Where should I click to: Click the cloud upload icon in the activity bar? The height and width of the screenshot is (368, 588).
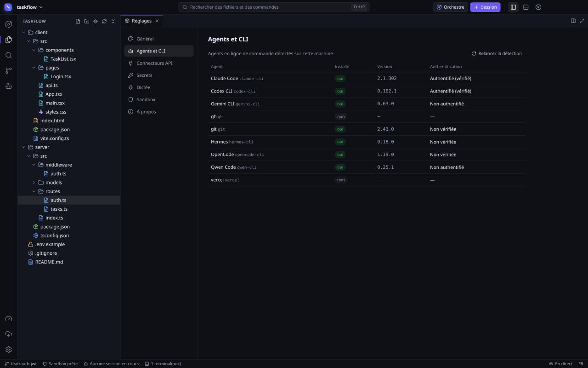pyautogui.click(x=8, y=334)
